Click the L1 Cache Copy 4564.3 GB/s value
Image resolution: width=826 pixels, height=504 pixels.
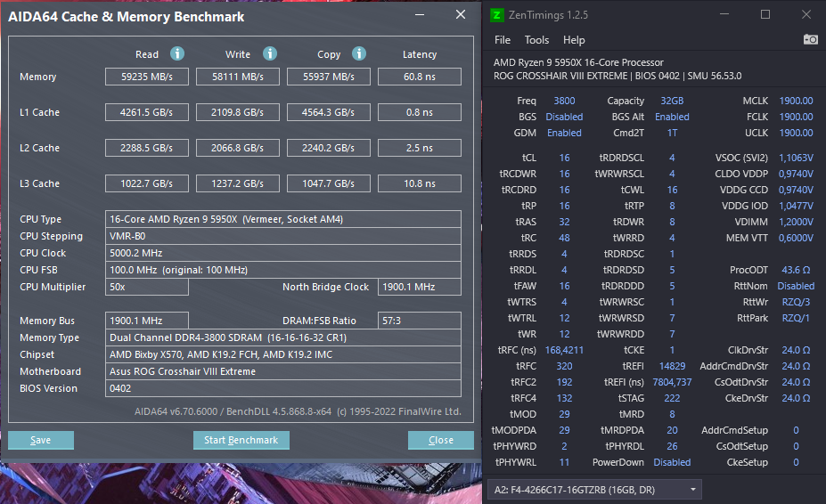tap(329, 112)
